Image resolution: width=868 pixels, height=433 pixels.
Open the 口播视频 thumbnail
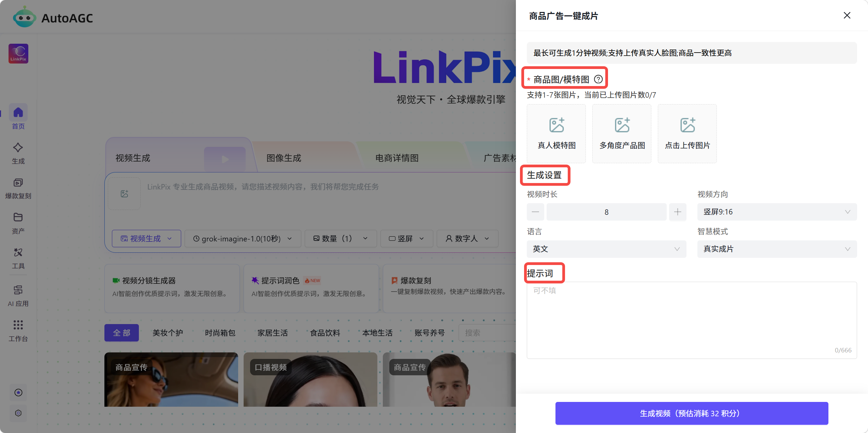click(x=310, y=379)
